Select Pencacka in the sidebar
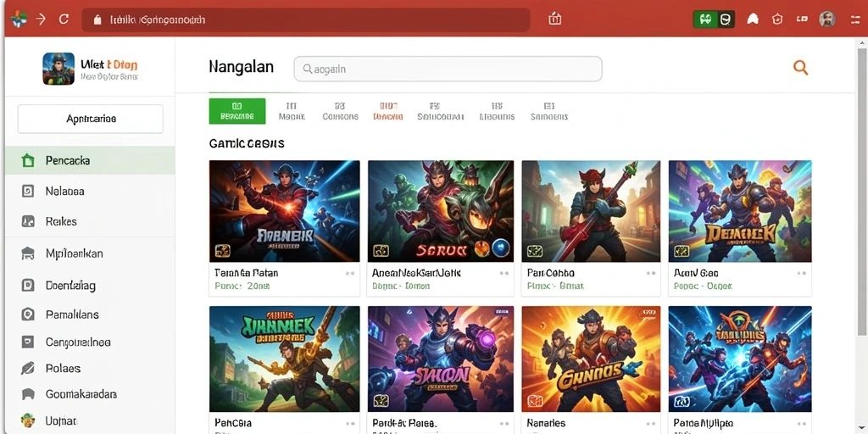The width and height of the screenshot is (868, 434). [90, 160]
